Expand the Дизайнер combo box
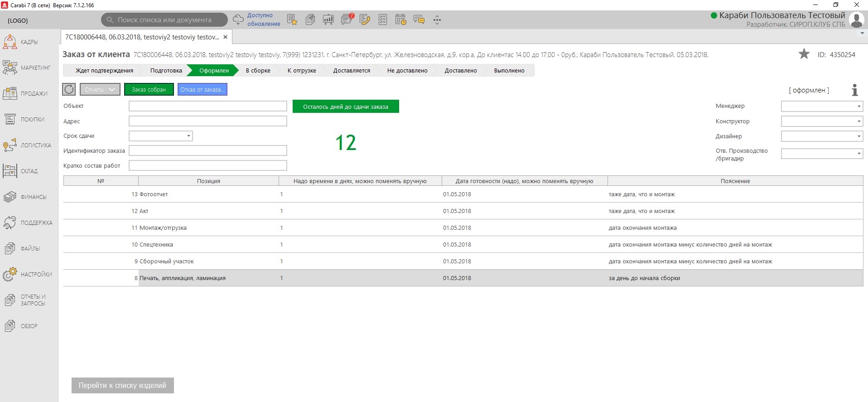This screenshot has width=868, height=402. (x=858, y=136)
